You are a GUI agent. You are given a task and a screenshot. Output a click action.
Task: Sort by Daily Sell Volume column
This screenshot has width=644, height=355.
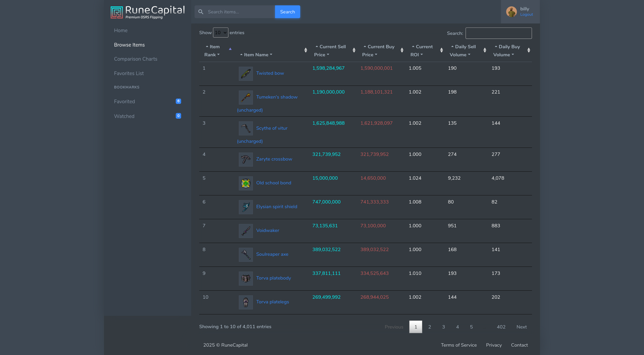(x=463, y=51)
